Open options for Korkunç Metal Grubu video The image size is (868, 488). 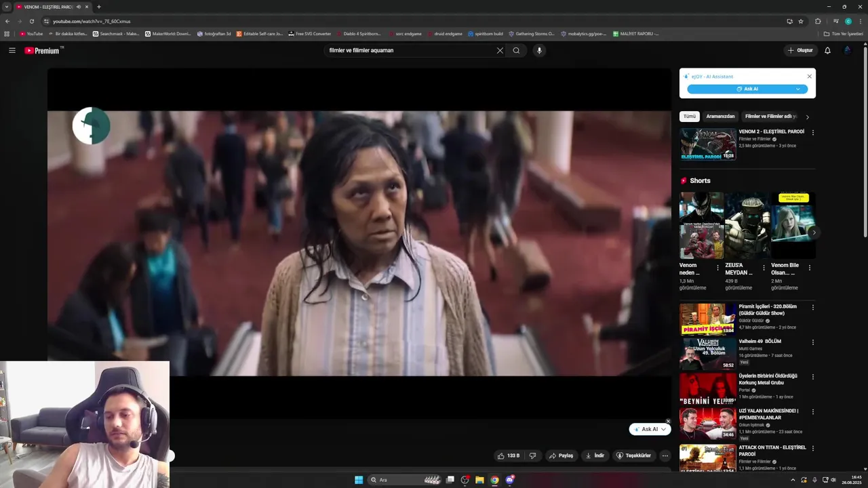click(x=812, y=377)
